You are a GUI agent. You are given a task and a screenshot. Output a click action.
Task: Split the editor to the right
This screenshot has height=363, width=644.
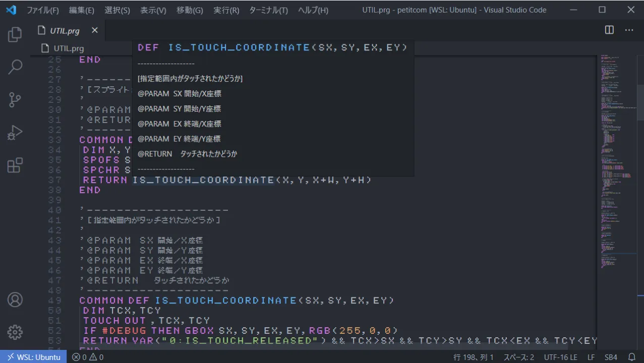click(x=609, y=30)
